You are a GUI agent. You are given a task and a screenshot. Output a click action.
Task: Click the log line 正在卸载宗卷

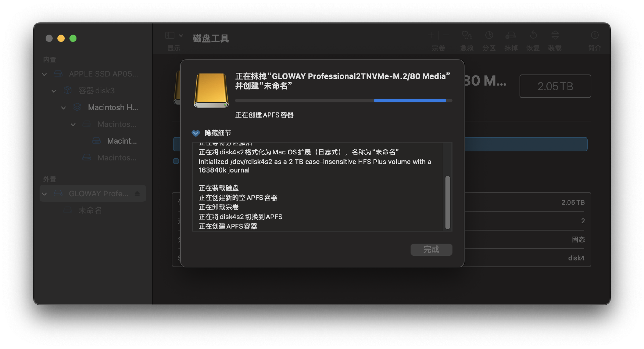[x=219, y=207]
